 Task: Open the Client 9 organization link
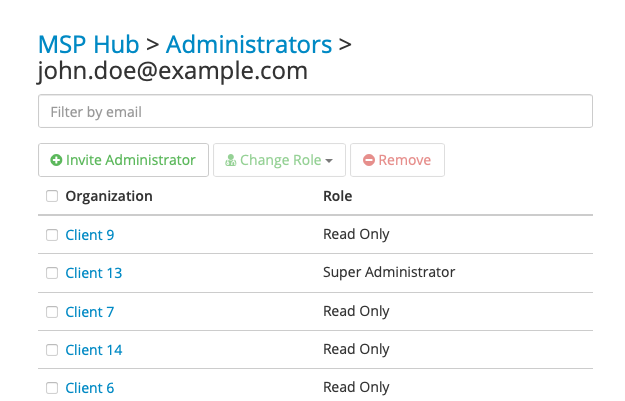pyautogui.click(x=90, y=235)
